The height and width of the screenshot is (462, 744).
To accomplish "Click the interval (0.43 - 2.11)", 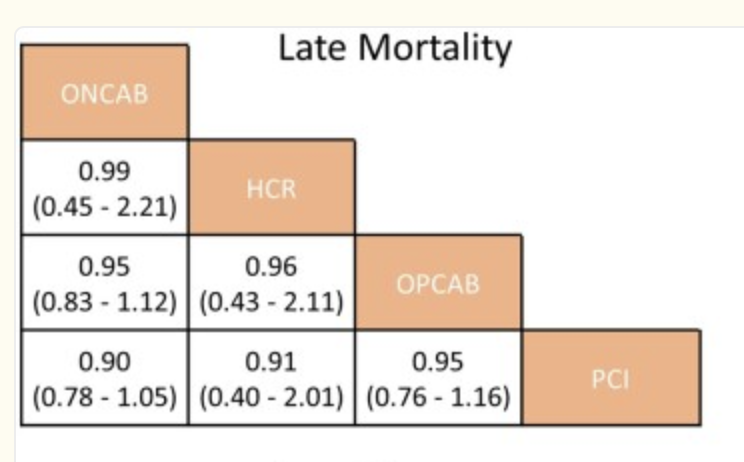I will click(x=271, y=304).
